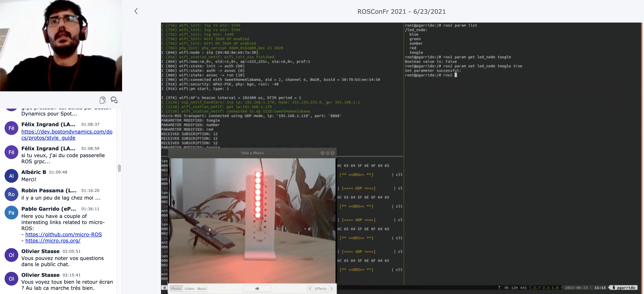This screenshot has height=294, width=644.
Task: Click the Take a Photo title bar
Action: pos(252,153)
